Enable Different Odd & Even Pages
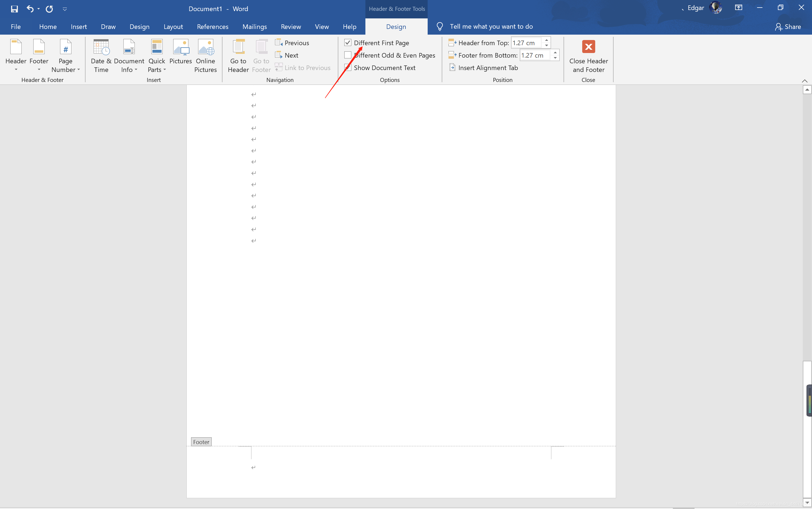 coord(348,55)
